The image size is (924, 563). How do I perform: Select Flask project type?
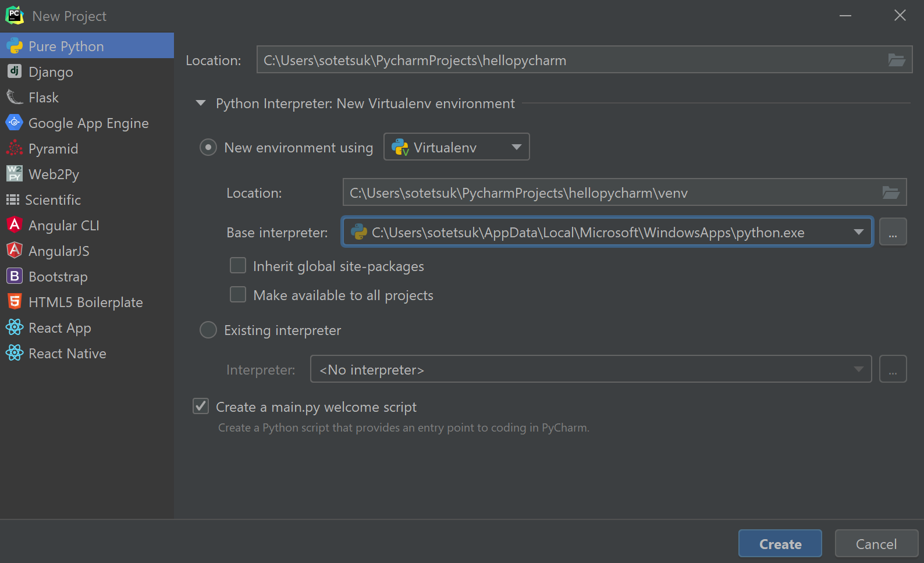coord(87,97)
